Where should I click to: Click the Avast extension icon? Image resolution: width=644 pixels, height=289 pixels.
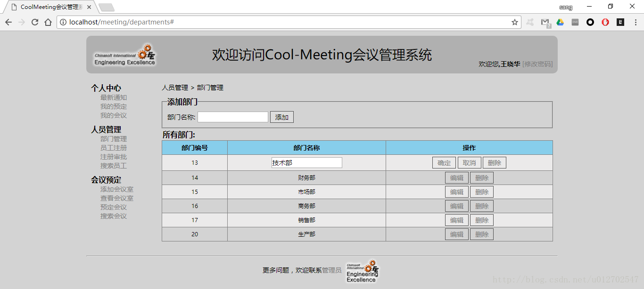[530, 22]
